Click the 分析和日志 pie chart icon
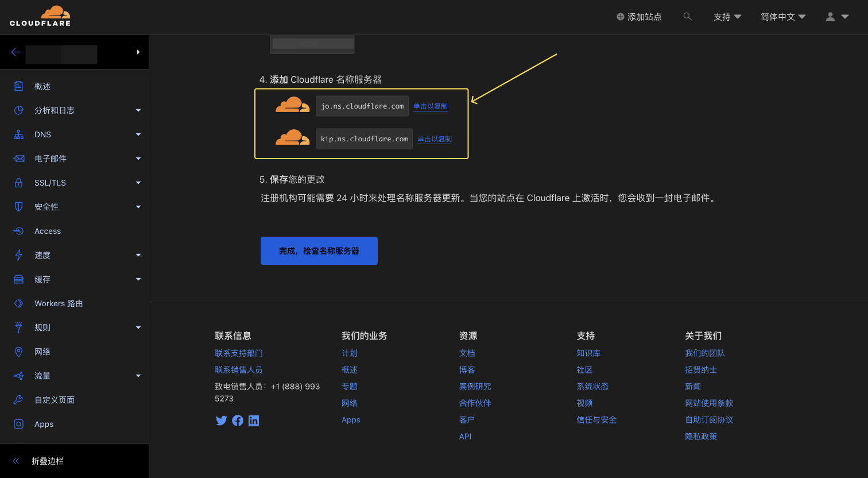This screenshot has height=478, width=868. point(19,110)
